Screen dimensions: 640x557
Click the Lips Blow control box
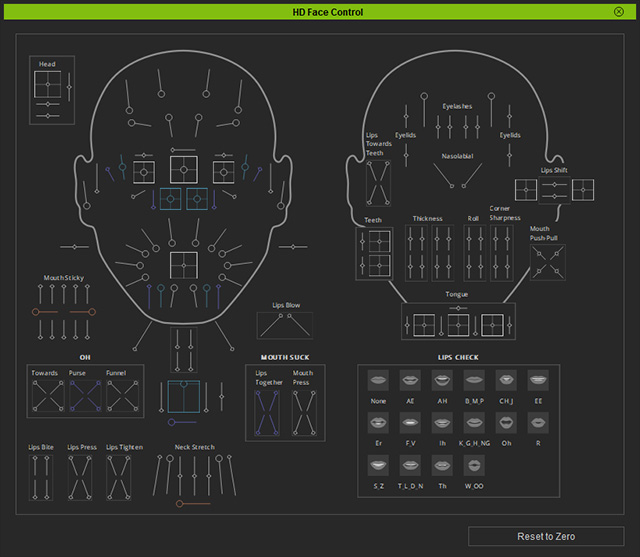point(285,326)
